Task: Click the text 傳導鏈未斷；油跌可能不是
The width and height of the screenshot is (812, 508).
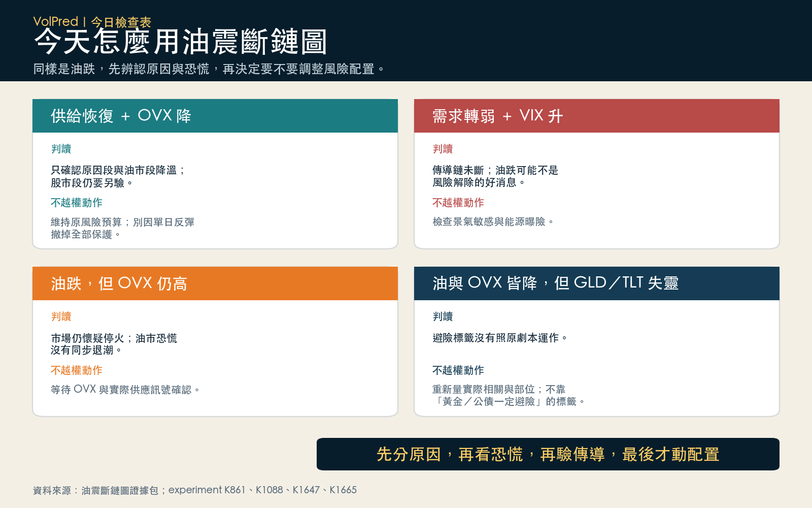Action: pos(495,170)
